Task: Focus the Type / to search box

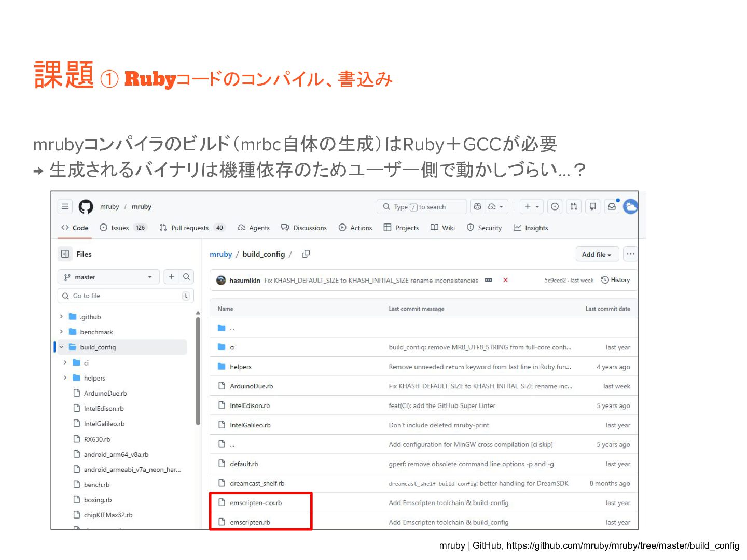Action: tap(421, 206)
